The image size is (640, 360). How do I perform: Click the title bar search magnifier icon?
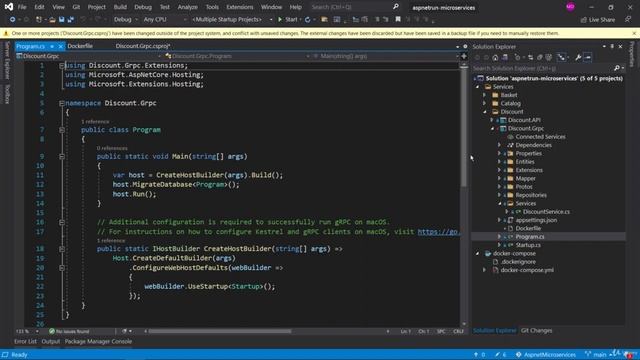pyautogui.click(x=396, y=7)
